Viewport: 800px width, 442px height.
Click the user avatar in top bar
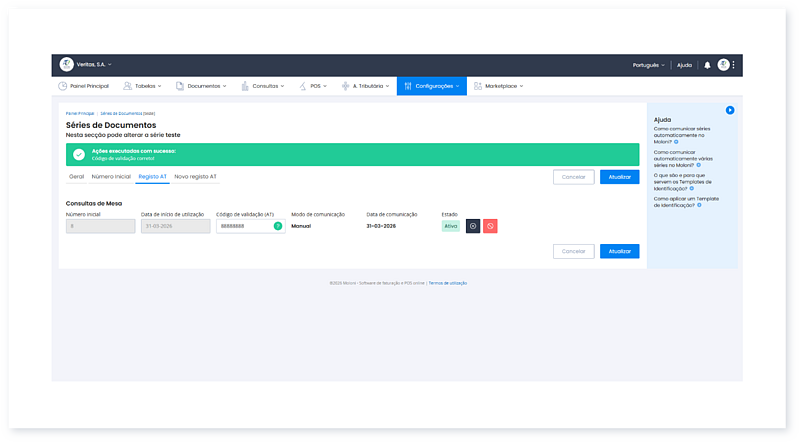click(723, 64)
